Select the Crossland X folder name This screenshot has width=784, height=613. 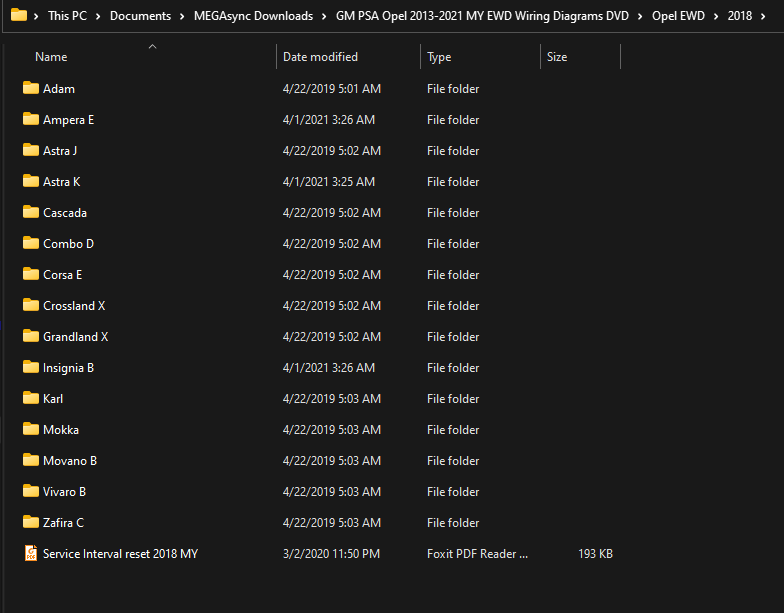pyautogui.click(x=74, y=306)
